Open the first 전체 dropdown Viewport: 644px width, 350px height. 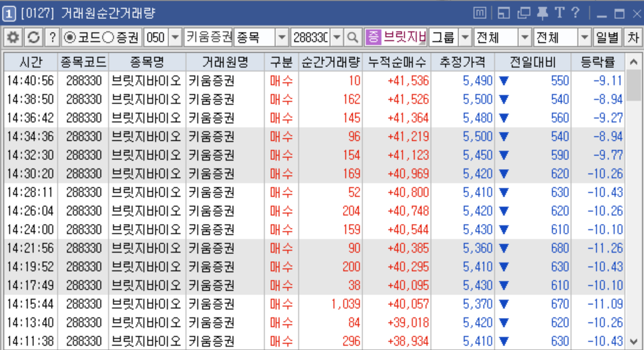point(524,38)
